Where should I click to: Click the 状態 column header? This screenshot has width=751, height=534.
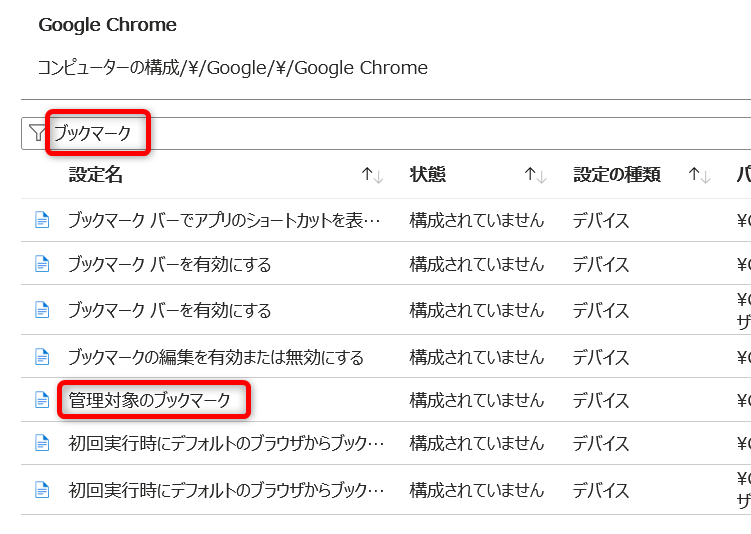(x=428, y=175)
